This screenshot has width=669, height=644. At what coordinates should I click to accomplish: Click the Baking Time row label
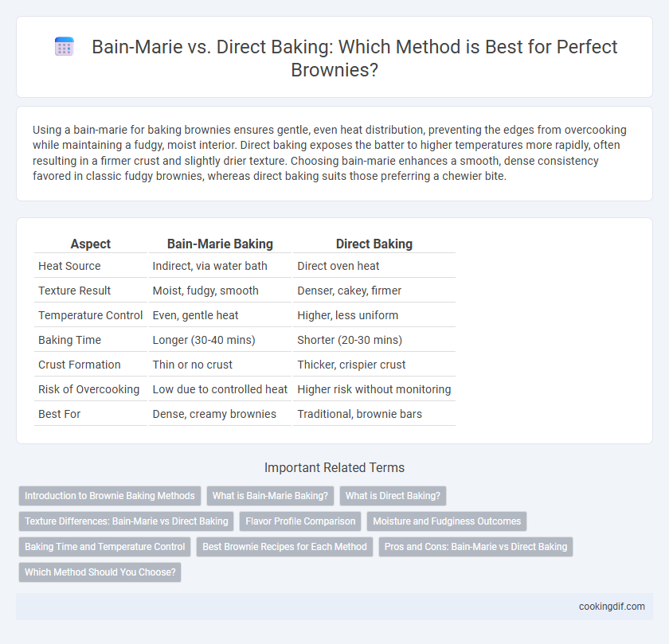[69, 340]
